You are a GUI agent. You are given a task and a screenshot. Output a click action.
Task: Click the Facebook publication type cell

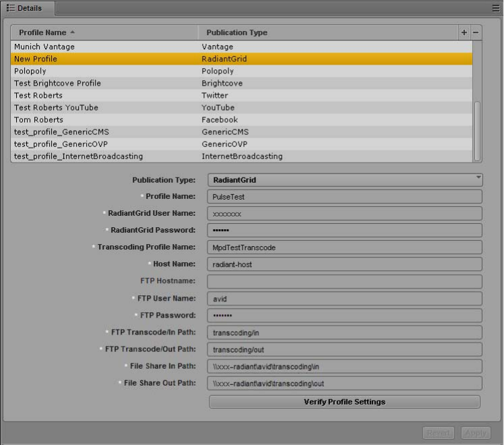coord(220,120)
